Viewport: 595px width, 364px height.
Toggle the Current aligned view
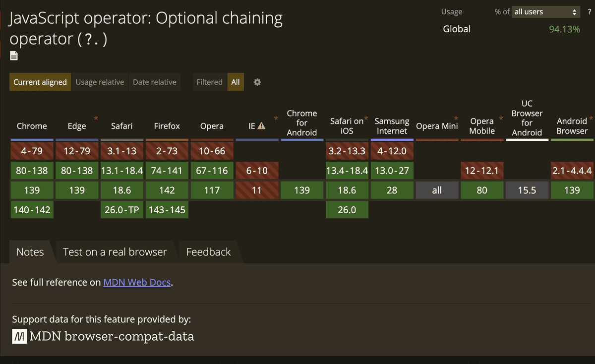[40, 82]
